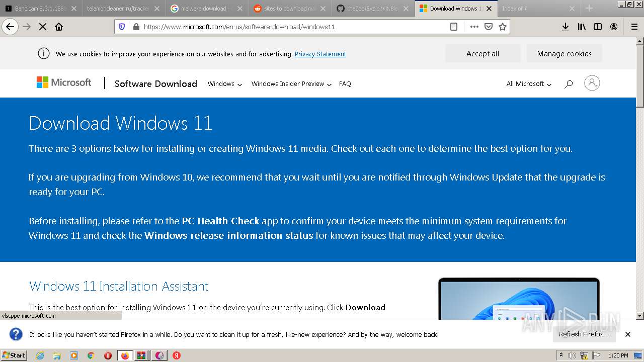This screenshot has height=362, width=644.
Task: Open tracking protection shield info
Action: [x=122, y=27]
